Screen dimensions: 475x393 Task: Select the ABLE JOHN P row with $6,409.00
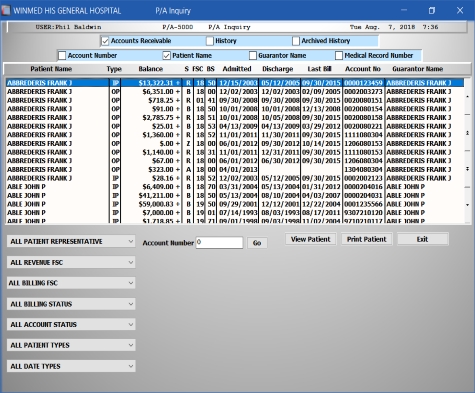point(235,187)
